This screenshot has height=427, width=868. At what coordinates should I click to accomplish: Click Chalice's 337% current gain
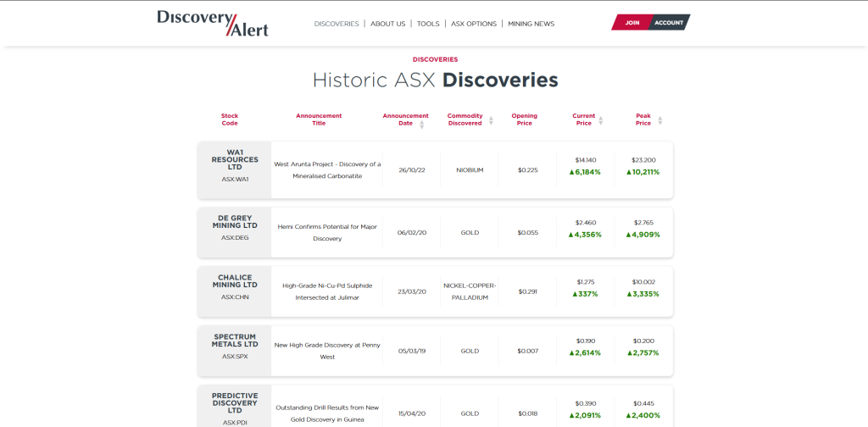[585, 294]
